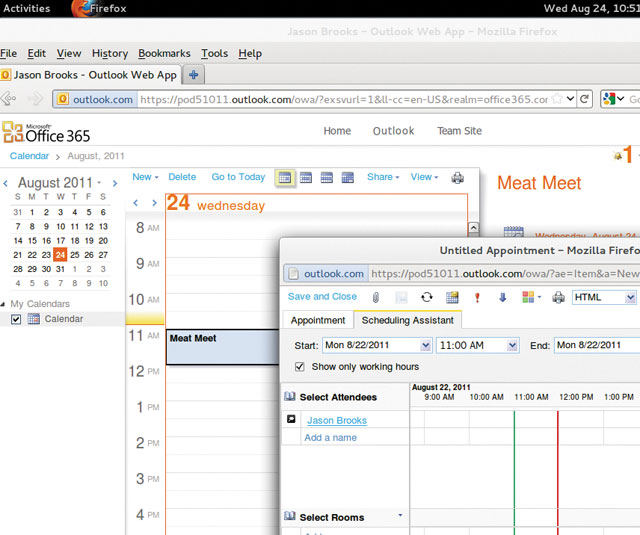Click the insert image icon in appointment toolbar
The height and width of the screenshot is (535, 640).
(x=401, y=297)
